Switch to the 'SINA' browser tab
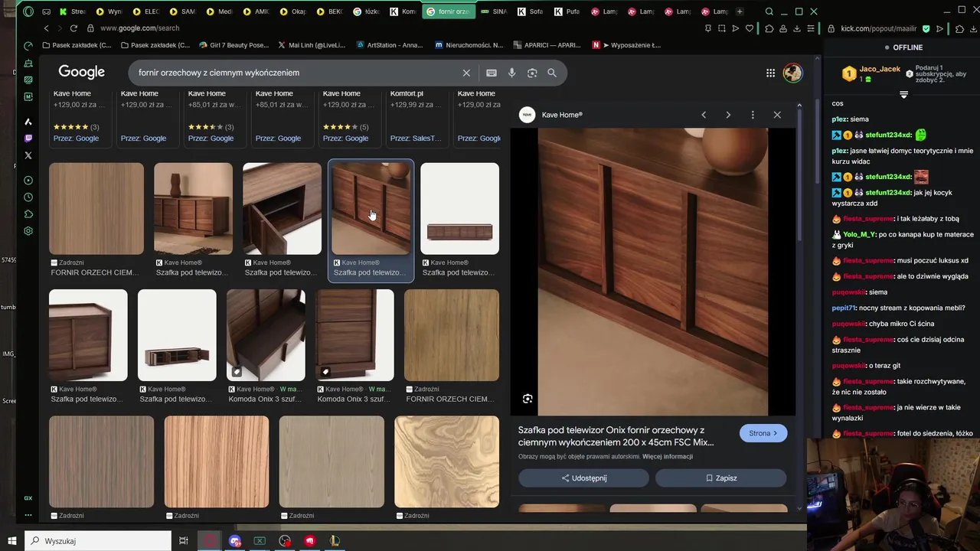Screen dimensions: 980x551 (x=494, y=11)
